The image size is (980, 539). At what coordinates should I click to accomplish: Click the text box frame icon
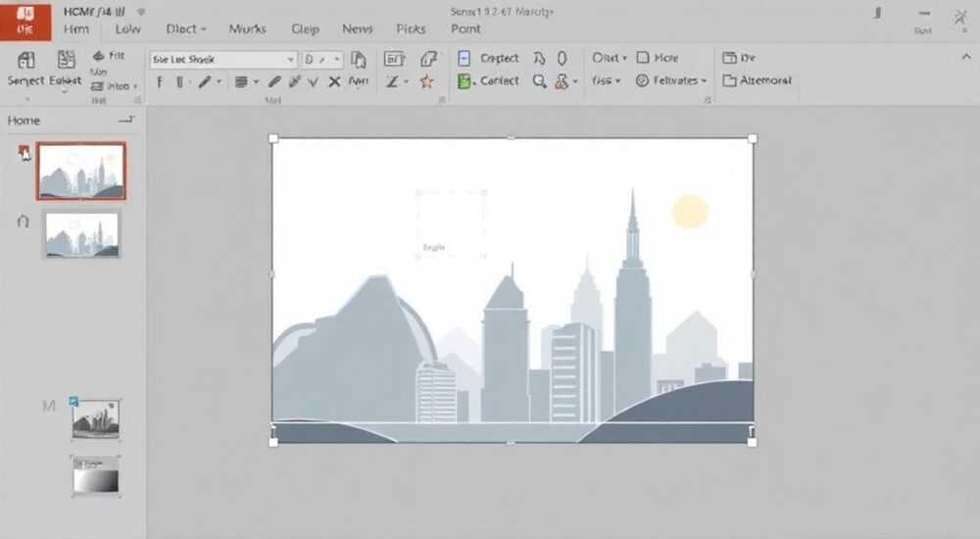394,60
